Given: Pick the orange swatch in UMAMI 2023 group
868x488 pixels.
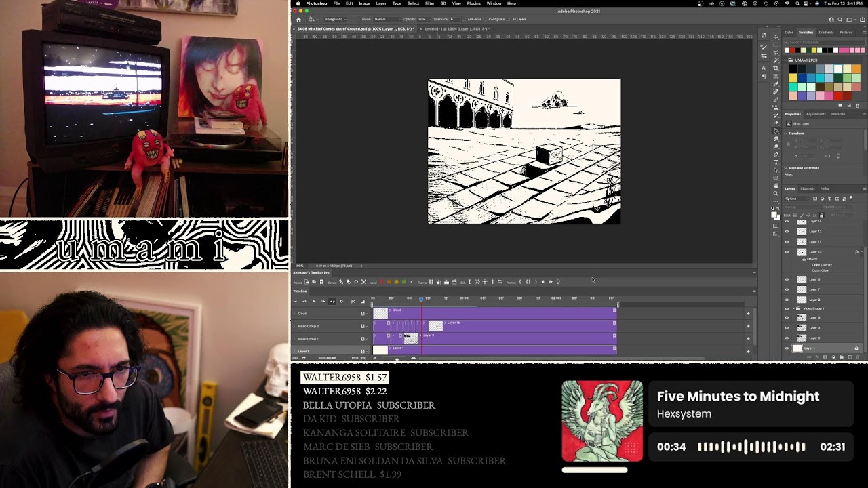Looking at the screenshot, I should click(856, 69).
